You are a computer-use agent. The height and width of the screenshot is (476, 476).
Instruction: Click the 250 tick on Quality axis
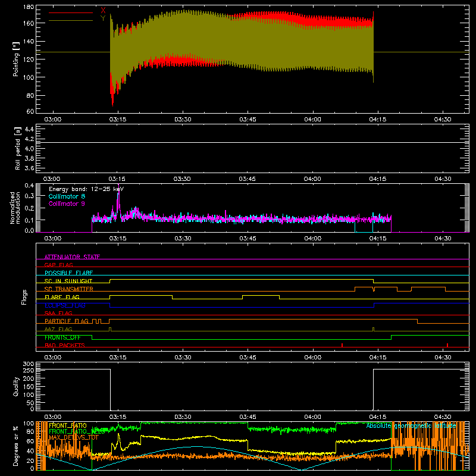29,370
